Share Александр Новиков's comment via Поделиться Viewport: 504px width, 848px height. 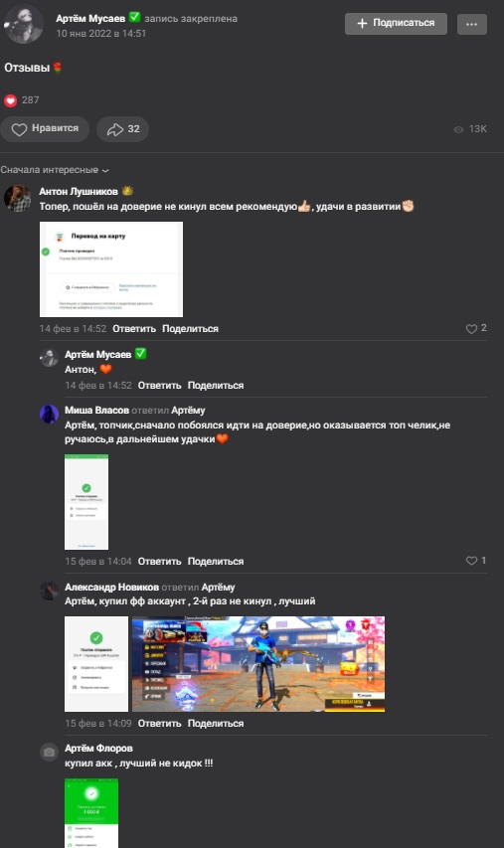point(216,724)
